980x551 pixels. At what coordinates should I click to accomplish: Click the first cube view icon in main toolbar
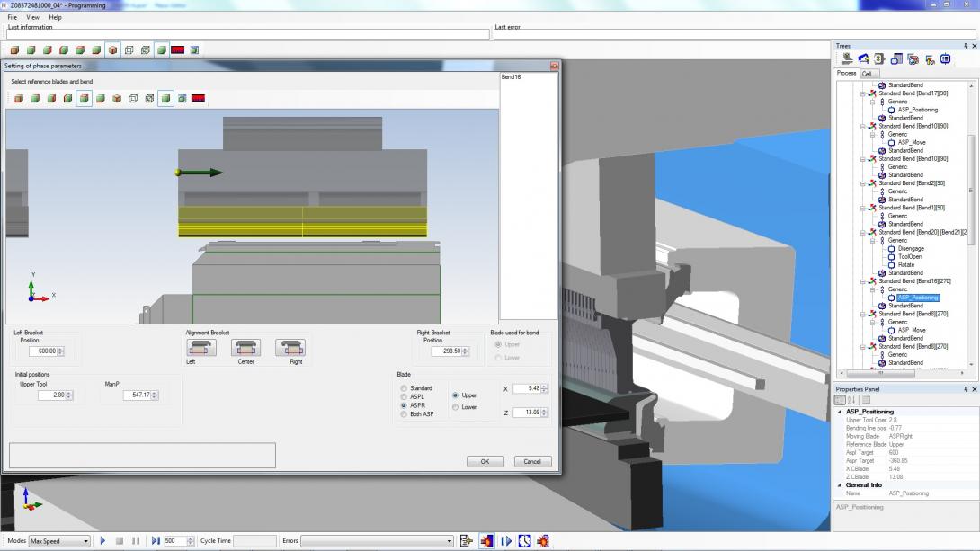tap(14, 50)
